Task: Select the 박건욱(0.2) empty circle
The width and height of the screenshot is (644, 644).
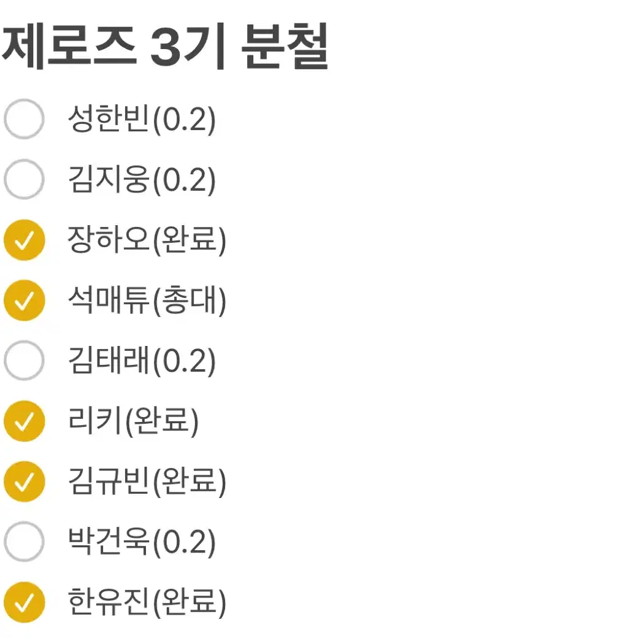Action: (x=24, y=542)
